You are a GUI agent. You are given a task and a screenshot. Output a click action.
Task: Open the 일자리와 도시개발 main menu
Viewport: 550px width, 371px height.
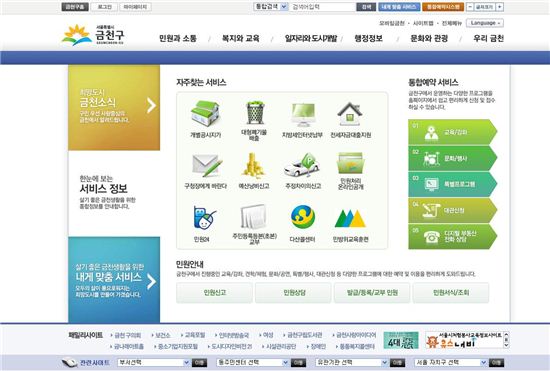(311, 38)
